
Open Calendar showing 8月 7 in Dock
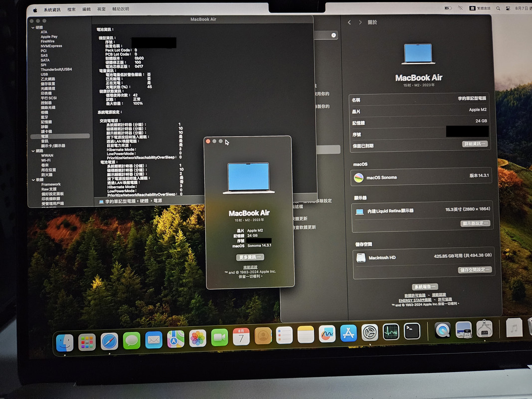tap(241, 337)
